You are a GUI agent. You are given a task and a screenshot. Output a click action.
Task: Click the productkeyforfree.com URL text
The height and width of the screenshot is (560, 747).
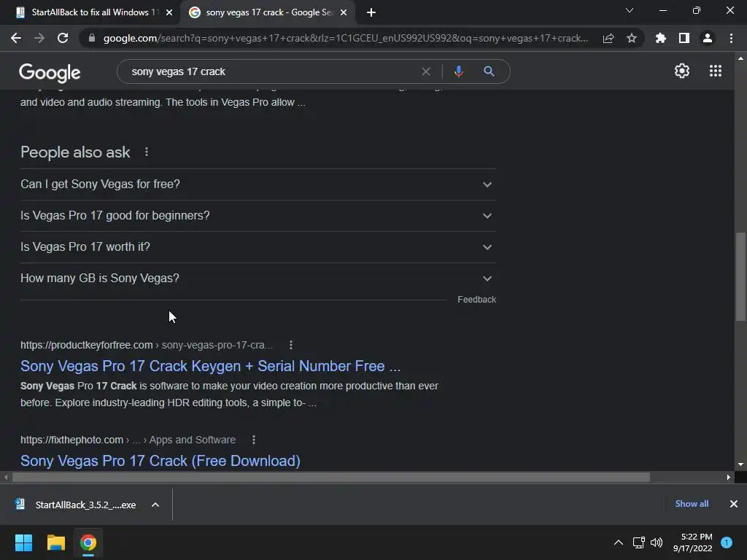[86, 345]
